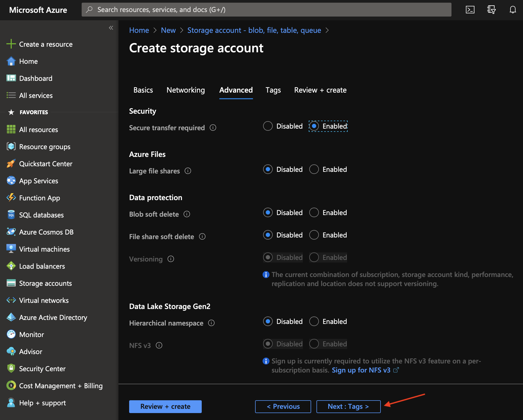Open Directory + subscription filter icon
The width and height of the screenshot is (523, 420).
pos(491,10)
